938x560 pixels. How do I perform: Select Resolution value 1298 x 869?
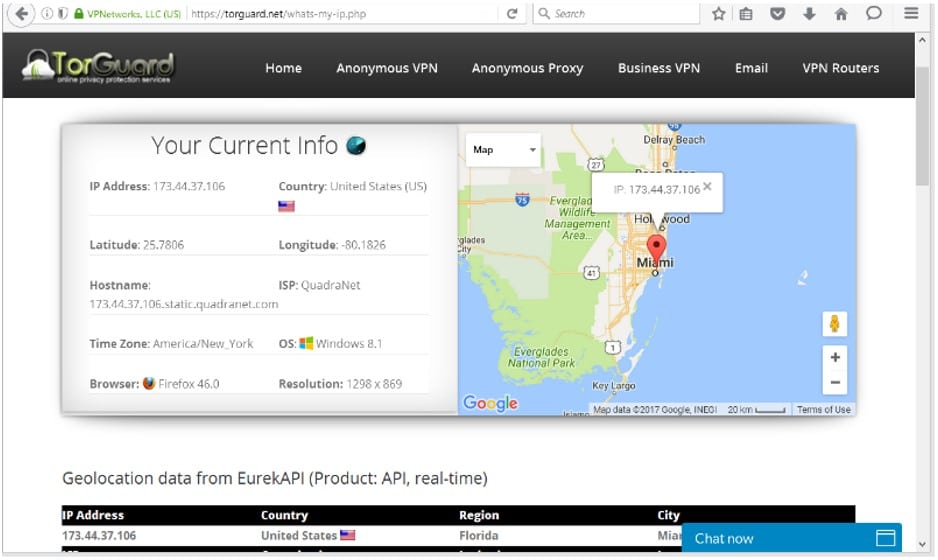[x=374, y=384]
